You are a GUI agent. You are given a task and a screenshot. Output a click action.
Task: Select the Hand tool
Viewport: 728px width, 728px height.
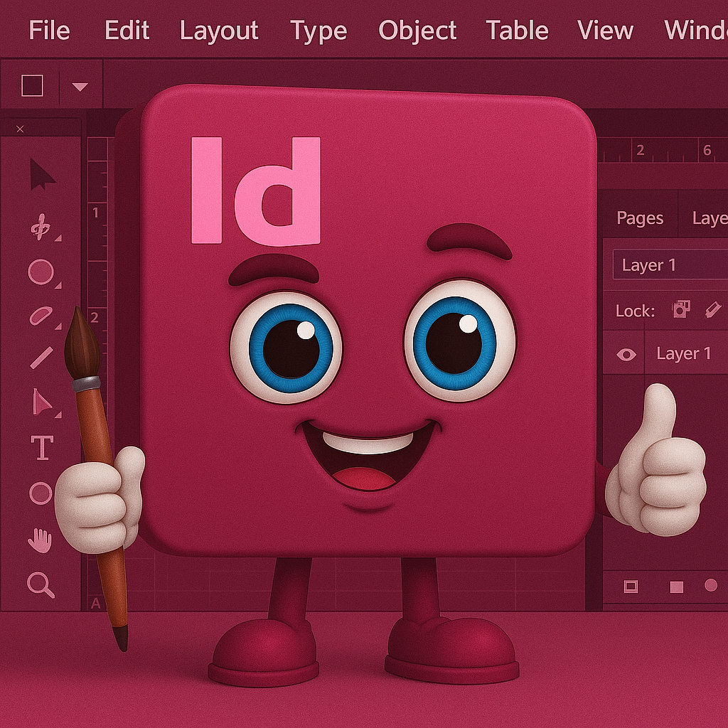click(40, 541)
